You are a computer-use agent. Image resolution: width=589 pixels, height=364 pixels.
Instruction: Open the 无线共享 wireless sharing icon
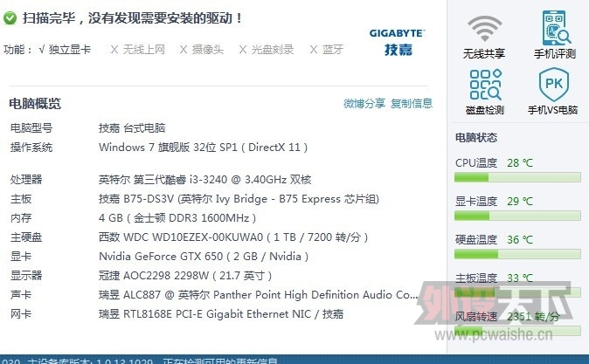click(484, 29)
